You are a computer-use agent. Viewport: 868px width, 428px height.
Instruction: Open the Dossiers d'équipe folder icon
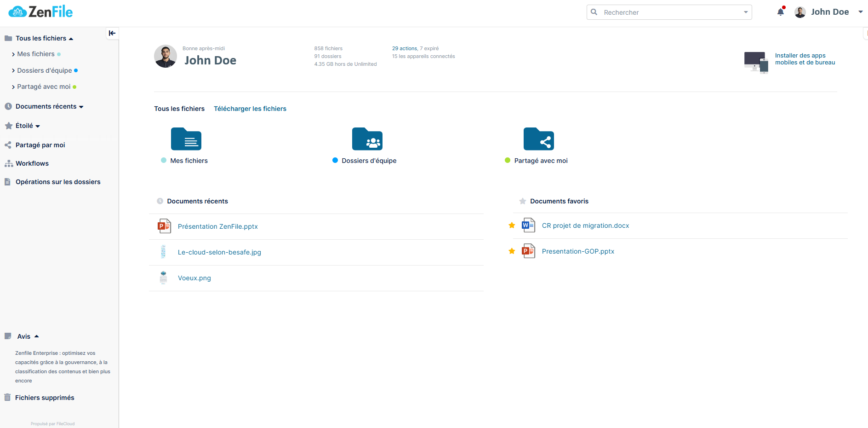click(367, 139)
